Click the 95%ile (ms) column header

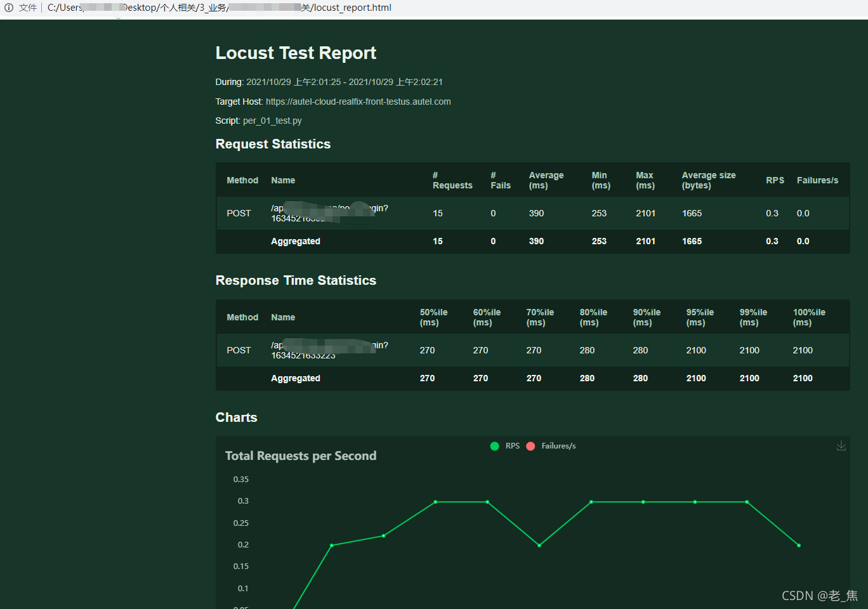pyautogui.click(x=700, y=317)
